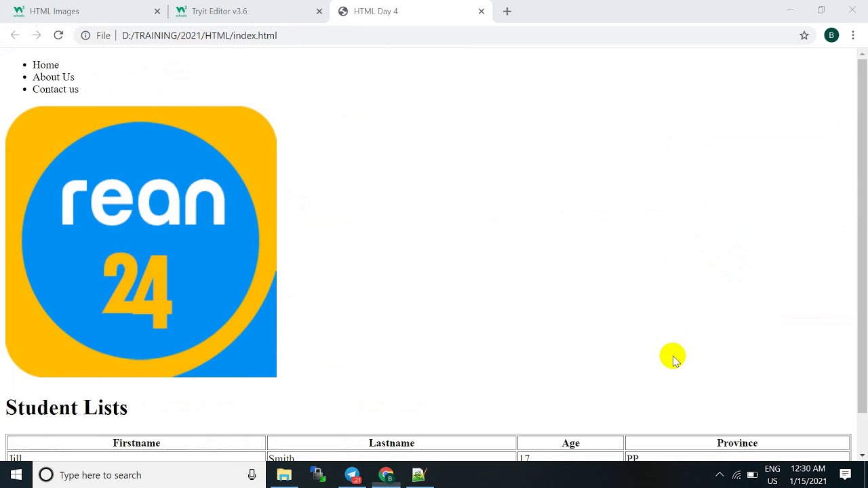
Task: Open the ENG US language indicator
Action: [x=772, y=474]
